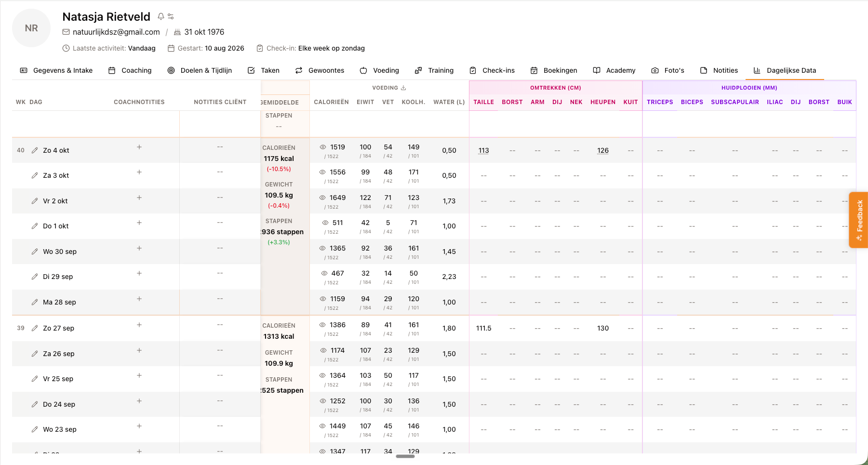Edit the Vr 2 okt entry via pencil
The height and width of the screenshot is (465, 868).
coord(35,201)
